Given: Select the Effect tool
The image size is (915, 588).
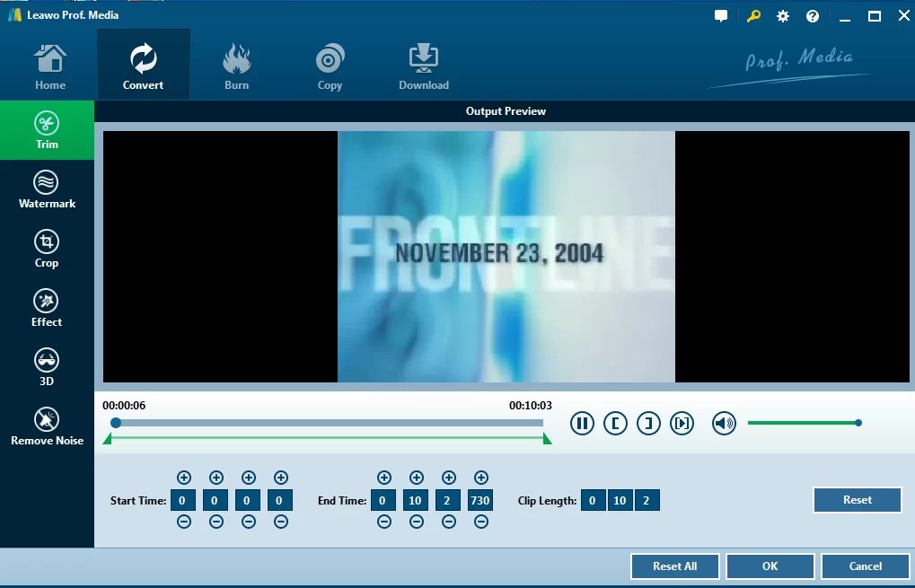Looking at the screenshot, I should [47, 309].
